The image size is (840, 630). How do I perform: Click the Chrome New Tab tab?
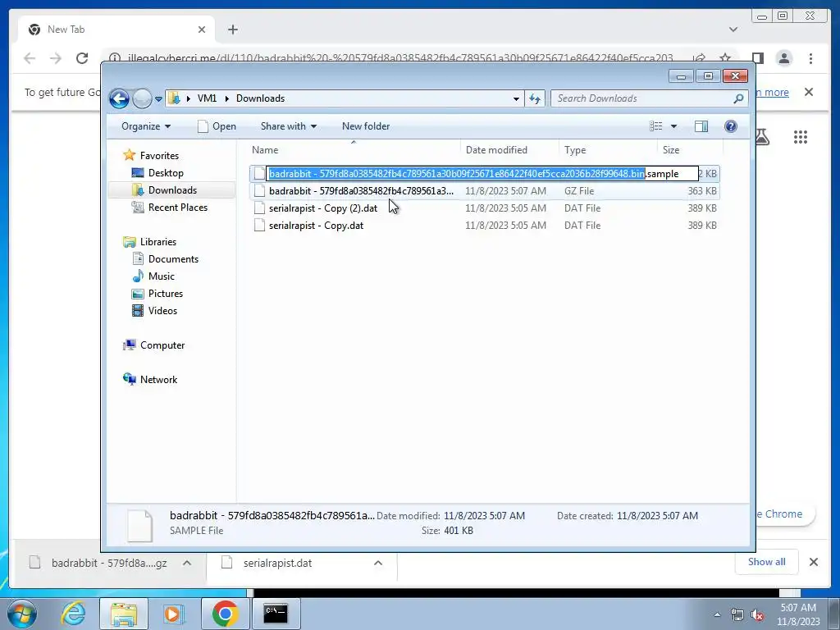click(116, 30)
